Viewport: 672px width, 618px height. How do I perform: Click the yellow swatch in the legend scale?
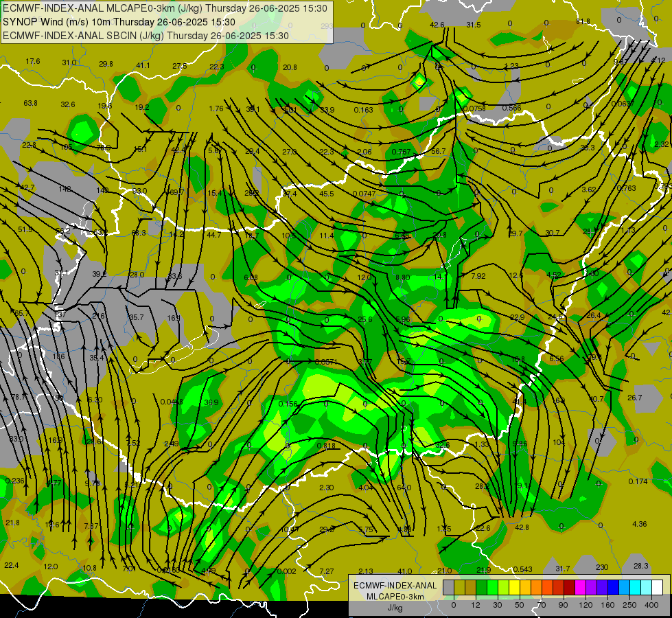click(514, 587)
